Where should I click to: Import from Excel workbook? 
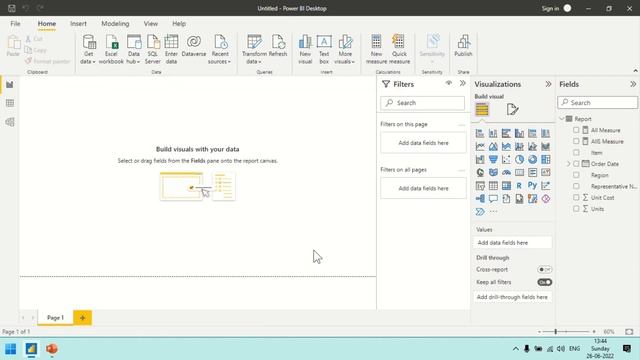[x=111, y=49]
